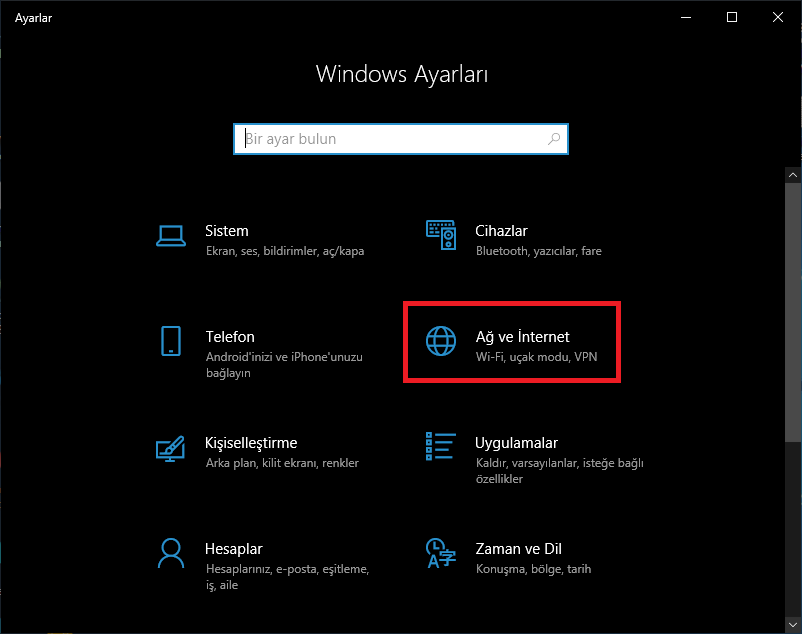802x634 pixels.
Task: Go to Kişiselleştirme settings title
Action: click(x=251, y=443)
